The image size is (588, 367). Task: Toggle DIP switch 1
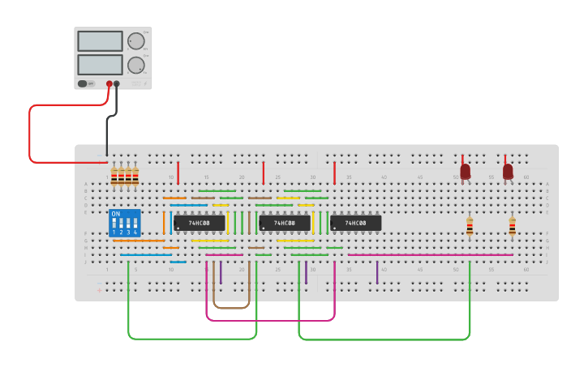pos(114,224)
